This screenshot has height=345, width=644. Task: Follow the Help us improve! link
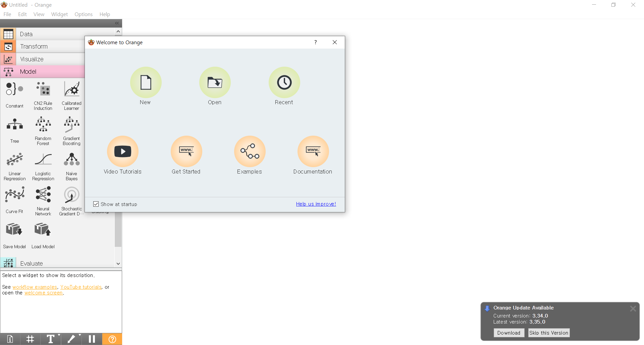click(316, 204)
